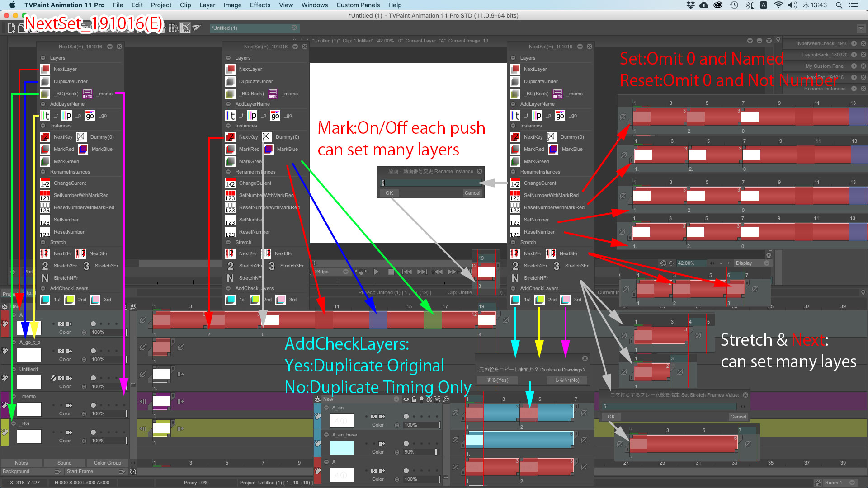The image size is (868, 488).
Task: Click _go layer-name icon in leftmost NextSet panel
Action: (x=90, y=116)
